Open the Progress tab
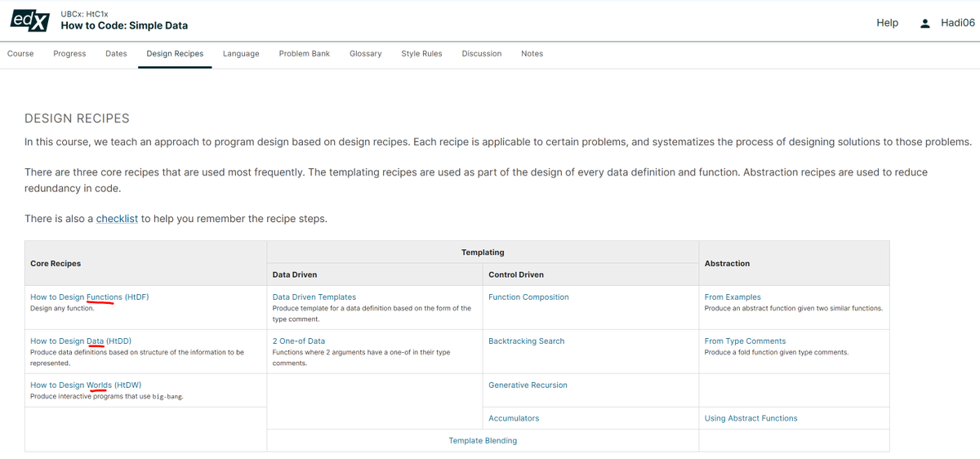Screen dimensions: 980x459 tap(69, 54)
